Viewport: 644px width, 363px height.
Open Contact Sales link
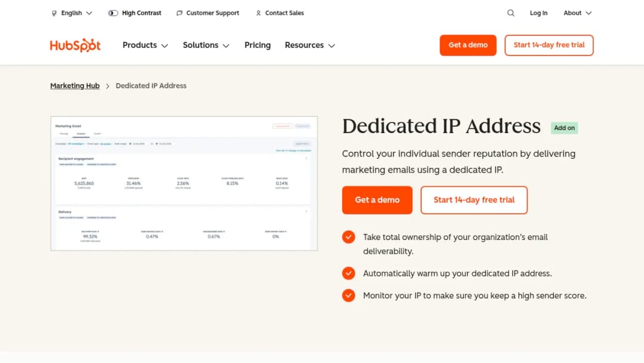point(280,13)
